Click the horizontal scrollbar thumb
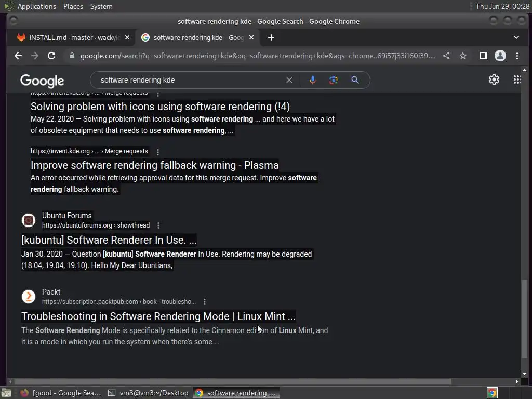The image size is (532, 399). pyautogui.click(x=233, y=381)
